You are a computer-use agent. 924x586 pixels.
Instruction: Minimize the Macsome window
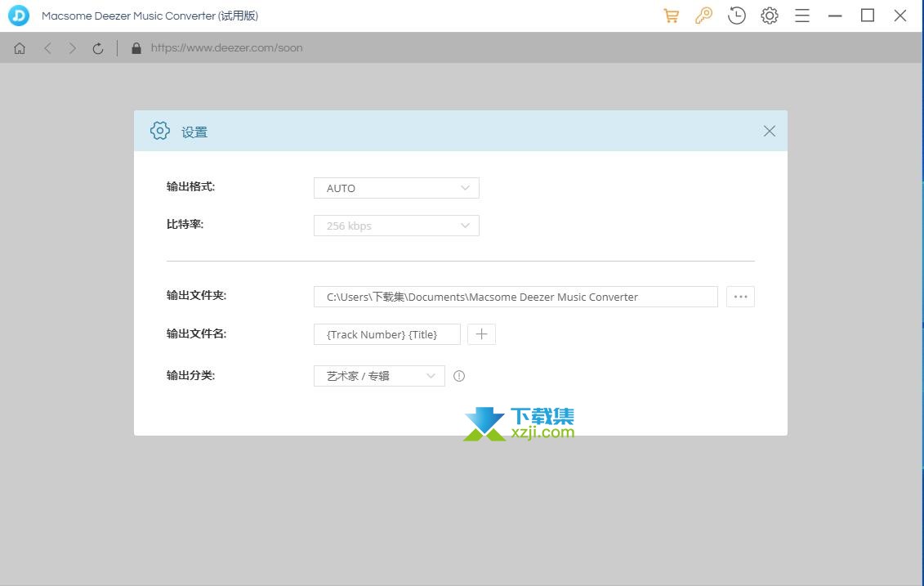click(835, 16)
